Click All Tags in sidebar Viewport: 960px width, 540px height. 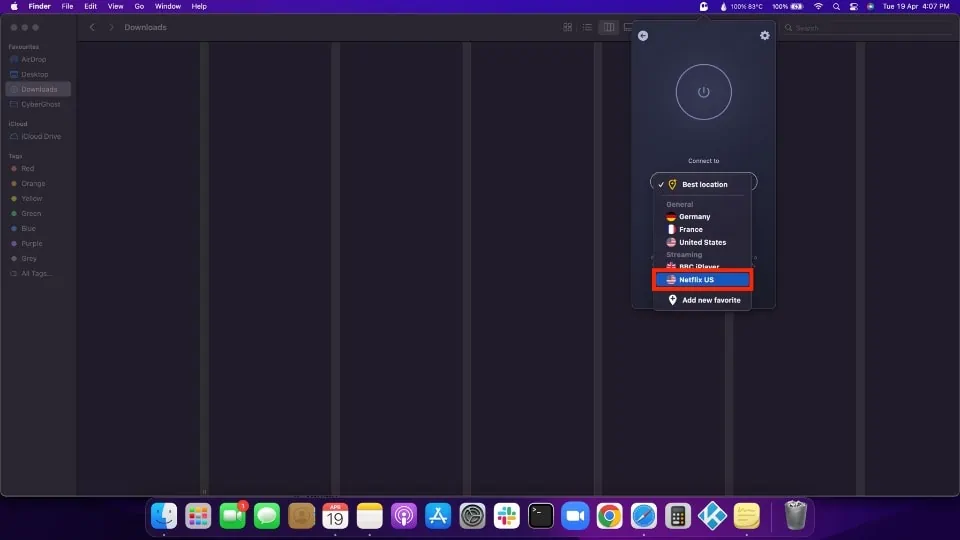point(38,274)
